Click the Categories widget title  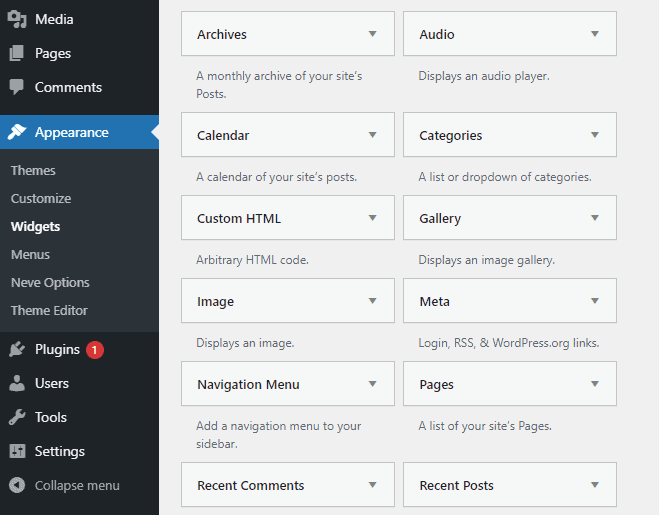coord(451,135)
